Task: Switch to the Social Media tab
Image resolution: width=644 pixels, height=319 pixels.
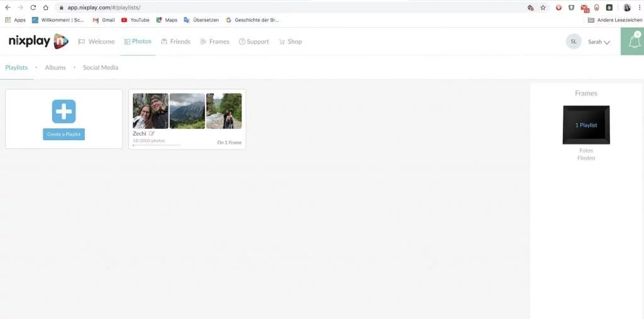Action: (101, 67)
